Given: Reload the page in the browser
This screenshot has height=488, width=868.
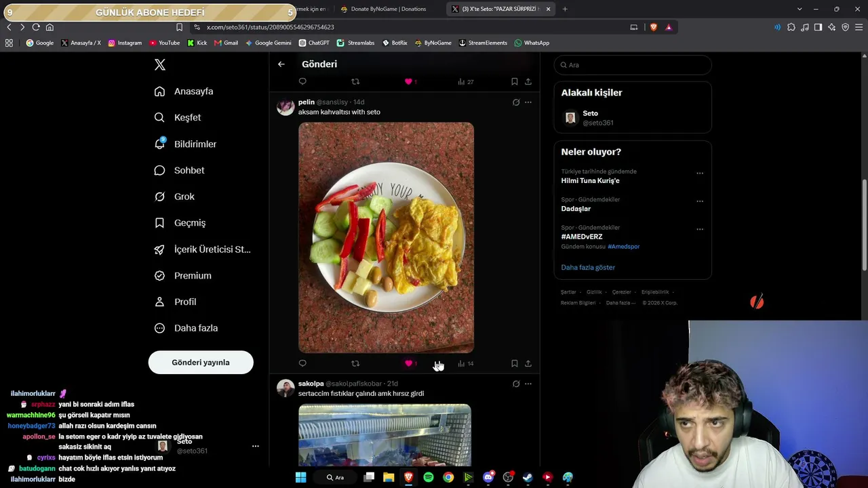Looking at the screenshot, I should (36, 27).
